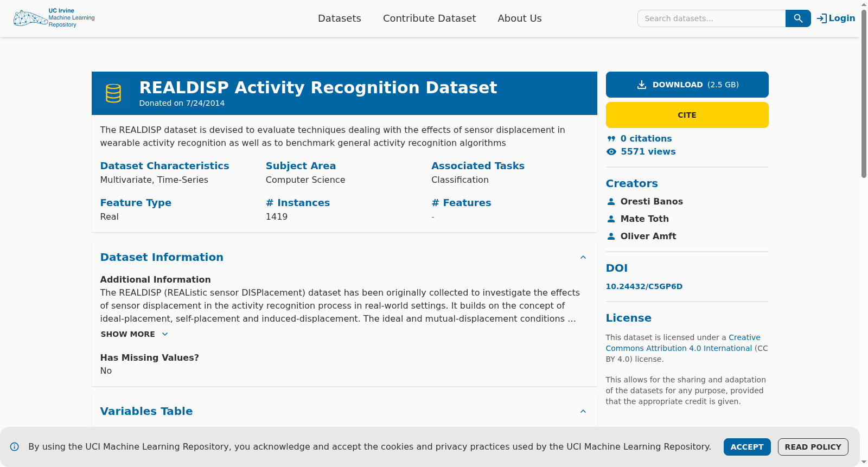Click person icon beside Oresti Banos
This screenshot has height=467, width=868.
point(611,202)
